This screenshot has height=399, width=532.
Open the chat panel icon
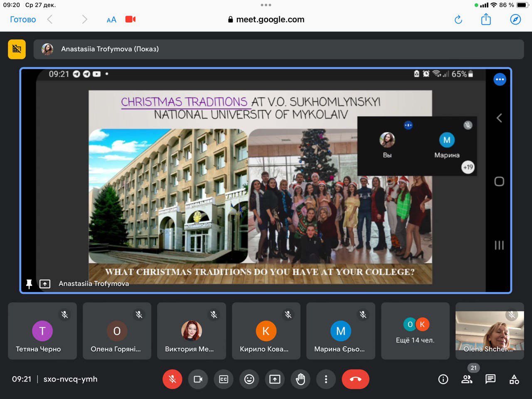pyautogui.click(x=490, y=379)
